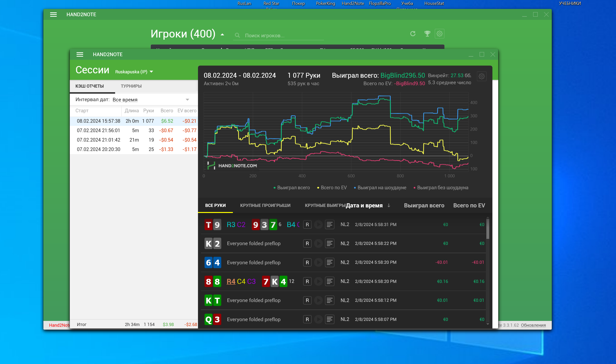The width and height of the screenshot is (616, 364).
Task: Toggle 'Выиграл без шоудауна' legend series
Action: click(x=441, y=188)
